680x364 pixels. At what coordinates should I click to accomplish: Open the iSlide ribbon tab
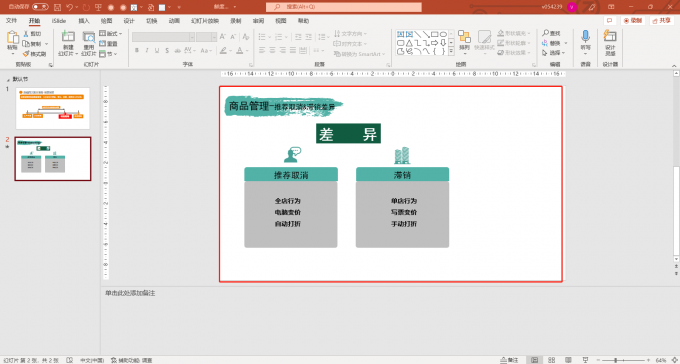point(59,21)
